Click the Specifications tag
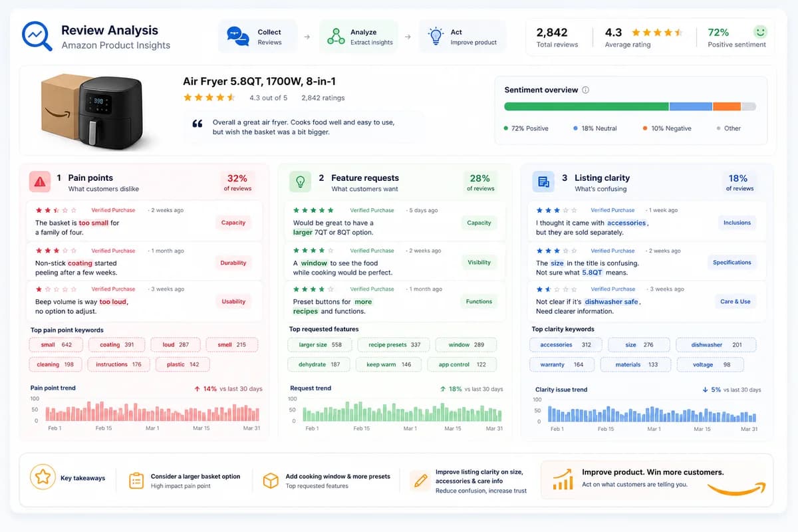This screenshot has width=798, height=532. tap(731, 262)
